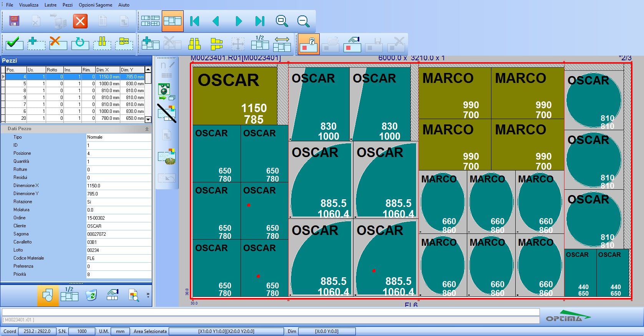Click the sheet with pile icon
This screenshot has width=644, height=336.
(167, 157)
